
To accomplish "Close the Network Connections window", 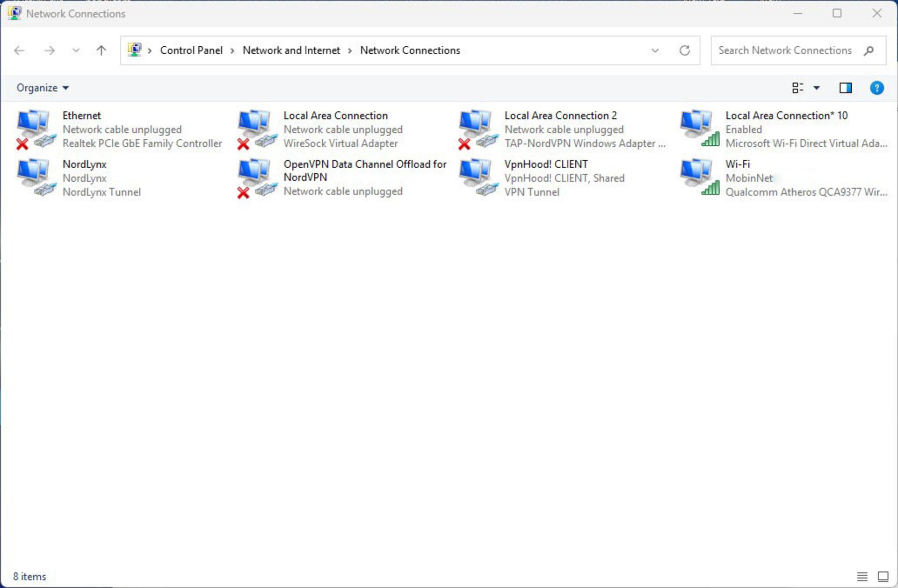I will [877, 14].
